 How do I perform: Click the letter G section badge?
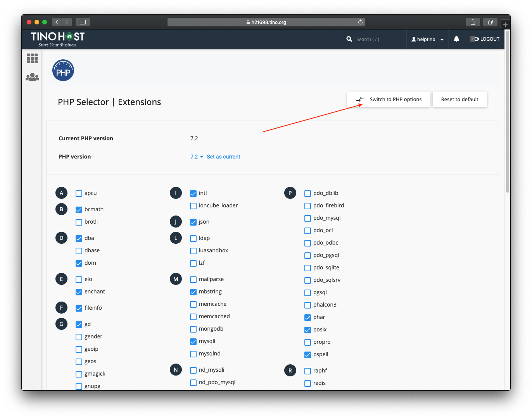click(61, 324)
